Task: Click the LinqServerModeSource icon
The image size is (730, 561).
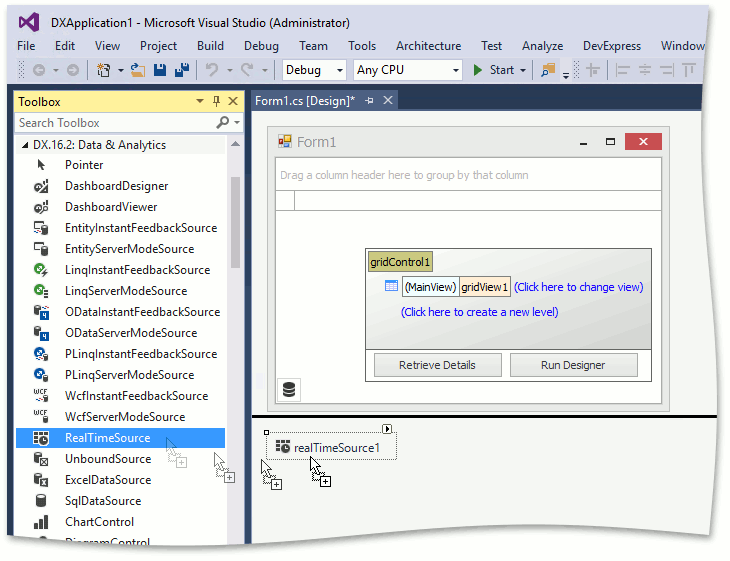Action: [41, 291]
